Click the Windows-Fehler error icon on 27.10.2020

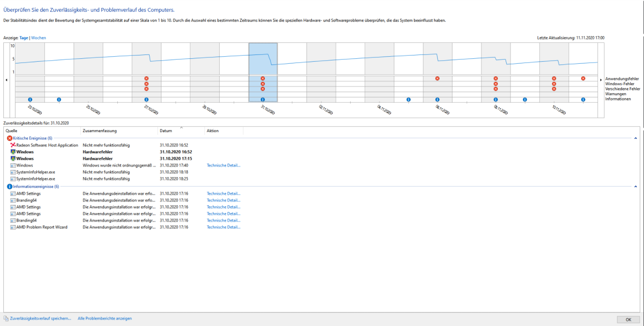click(146, 84)
